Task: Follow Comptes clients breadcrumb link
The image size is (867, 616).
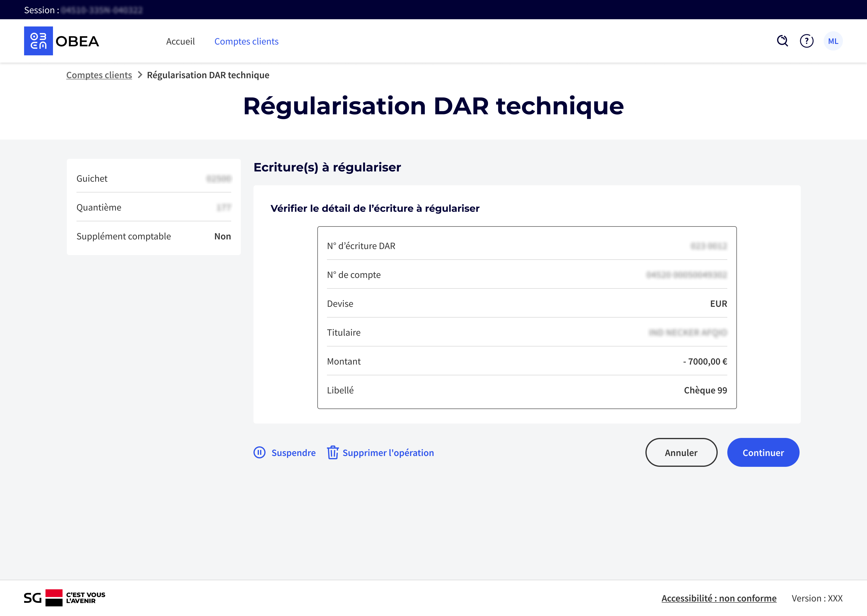Action: [x=99, y=75]
